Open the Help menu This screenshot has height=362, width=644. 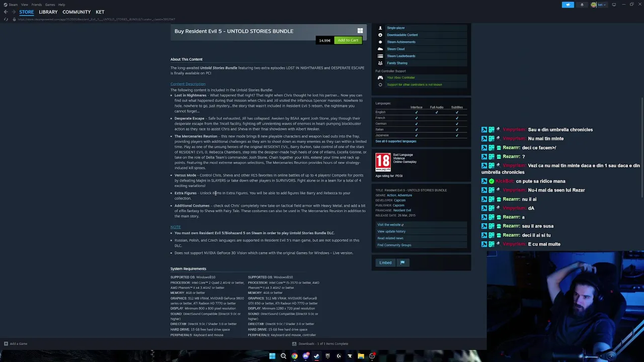coord(61,5)
